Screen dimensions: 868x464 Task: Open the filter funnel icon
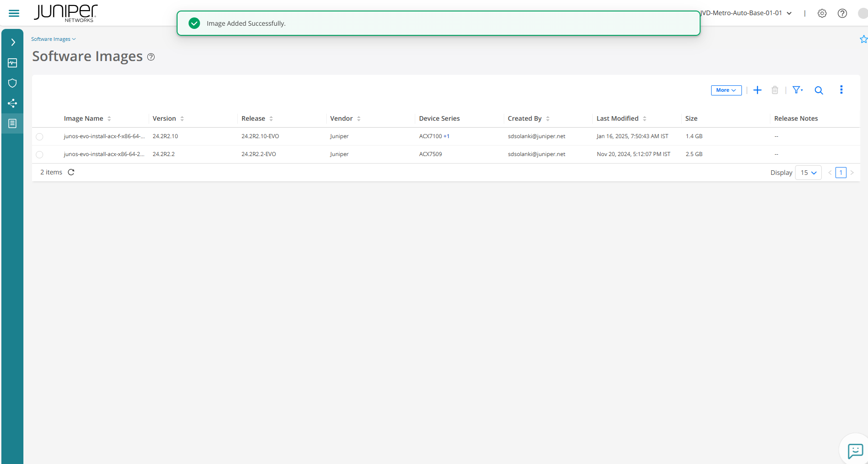797,90
